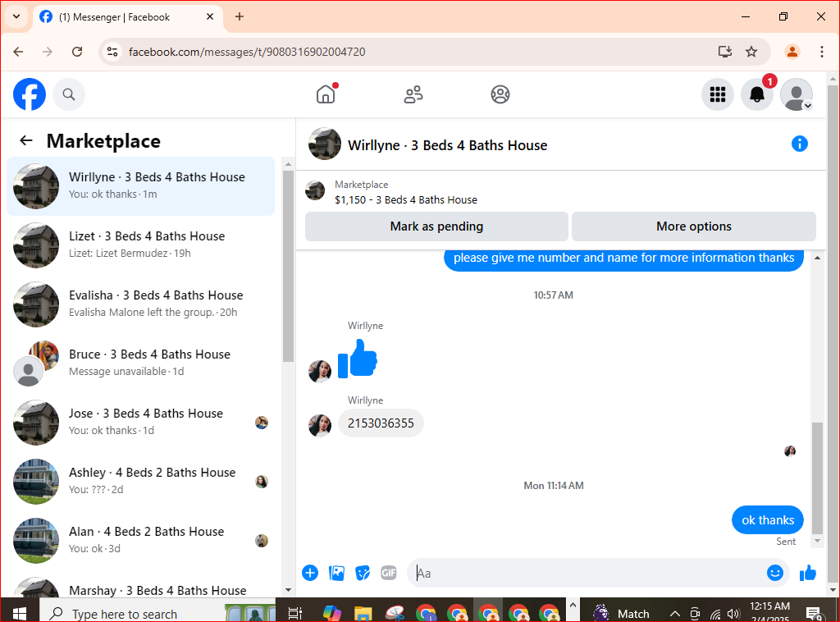
Task: Click the 2153036355 message bubble
Action: (x=381, y=423)
